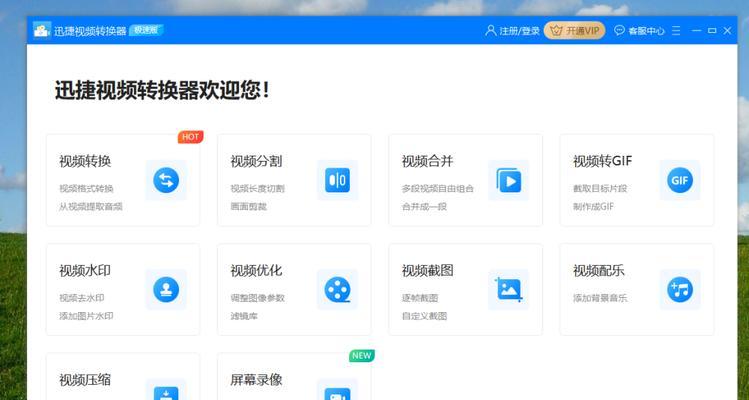
Task: Open 客服中心 support center
Action: [646, 31]
